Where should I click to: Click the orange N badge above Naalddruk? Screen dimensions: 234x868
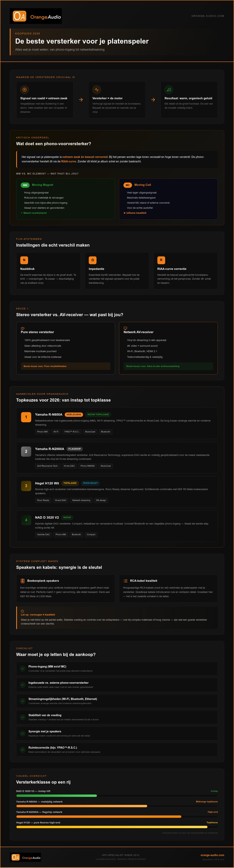point(24,260)
